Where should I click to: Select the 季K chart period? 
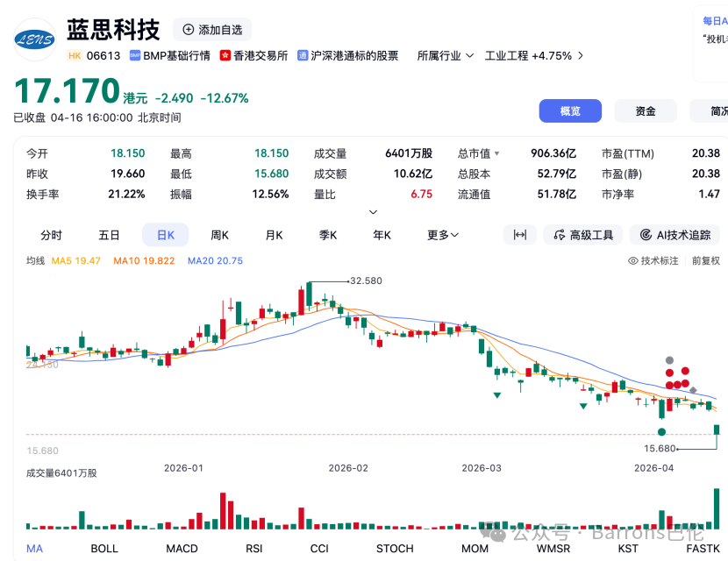point(328,235)
